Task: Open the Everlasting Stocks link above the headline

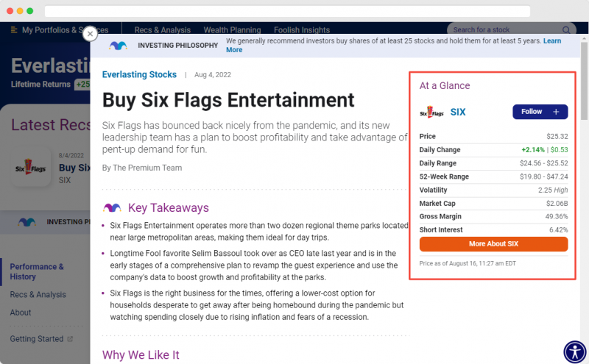Action: point(139,75)
